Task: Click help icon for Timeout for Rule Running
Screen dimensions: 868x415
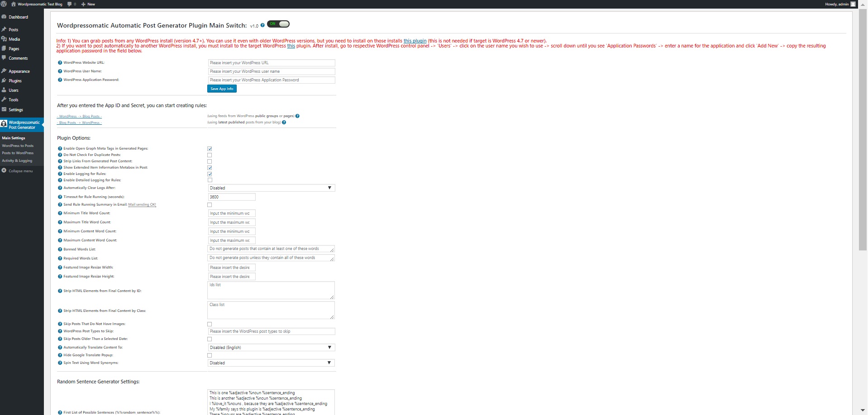Action: click(x=60, y=197)
